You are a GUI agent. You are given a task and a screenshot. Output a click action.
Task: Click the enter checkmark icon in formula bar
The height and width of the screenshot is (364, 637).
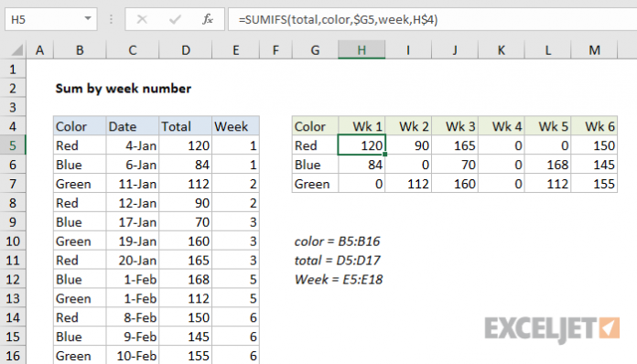[x=175, y=19]
